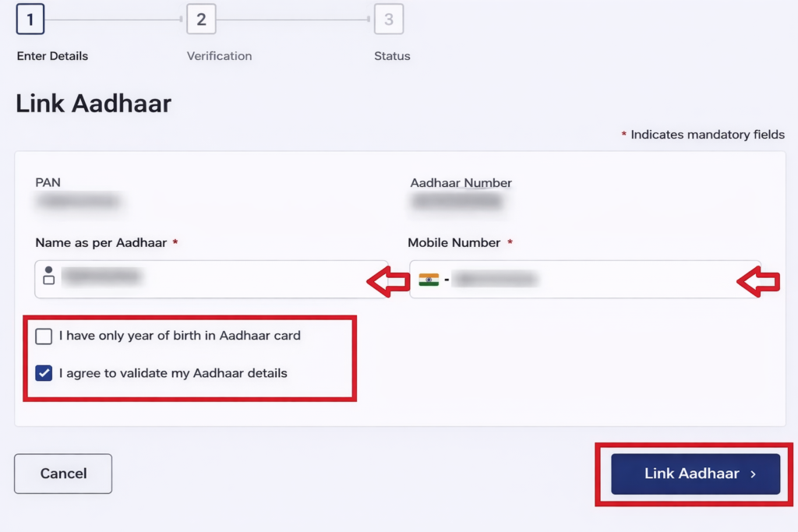The width and height of the screenshot is (798, 532).
Task: Uncheck the agree to validate Aadhaar checkbox
Action: (44, 373)
